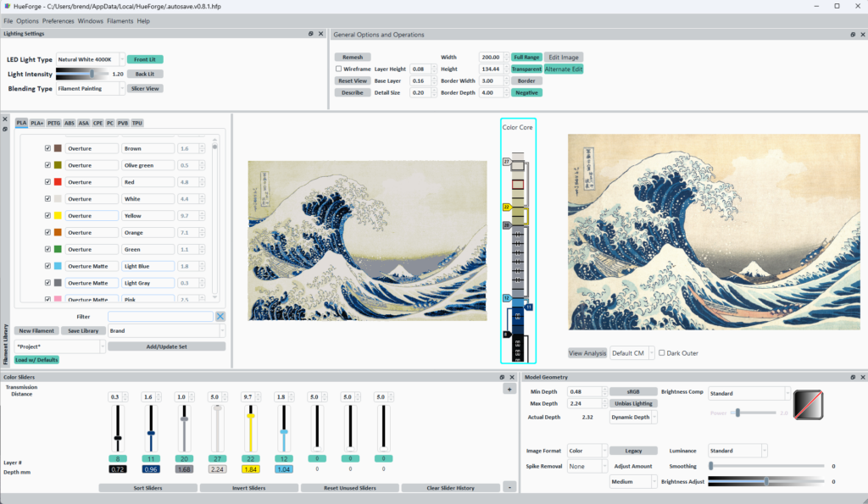
Task: Click the light blue swatch for Overture Matte
Action: pyautogui.click(x=58, y=266)
